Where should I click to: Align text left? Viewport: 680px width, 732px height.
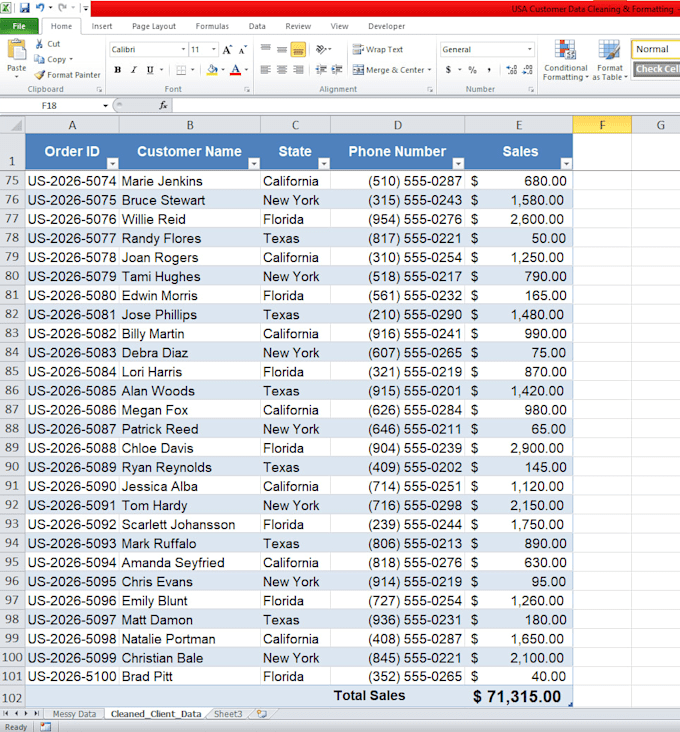pos(266,70)
